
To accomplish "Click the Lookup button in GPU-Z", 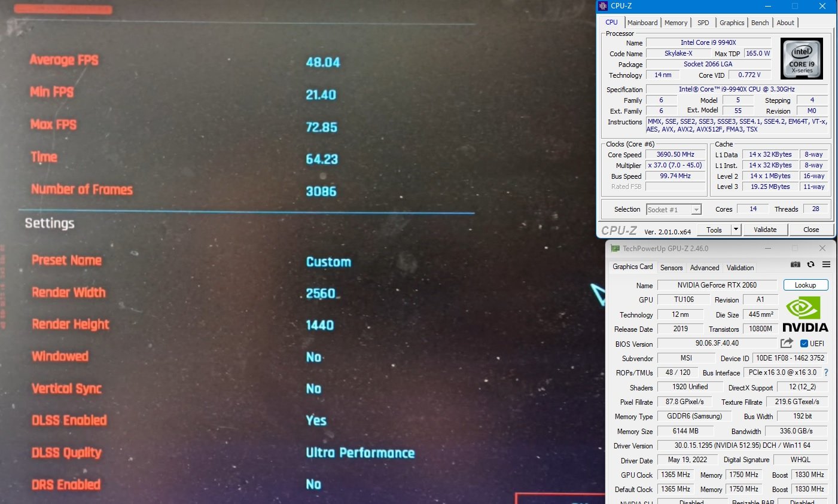I will pyautogui.click(x=806, y=285).
